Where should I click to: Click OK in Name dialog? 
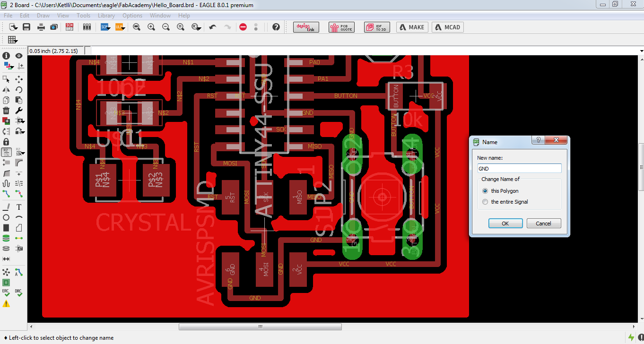(505, 224)
